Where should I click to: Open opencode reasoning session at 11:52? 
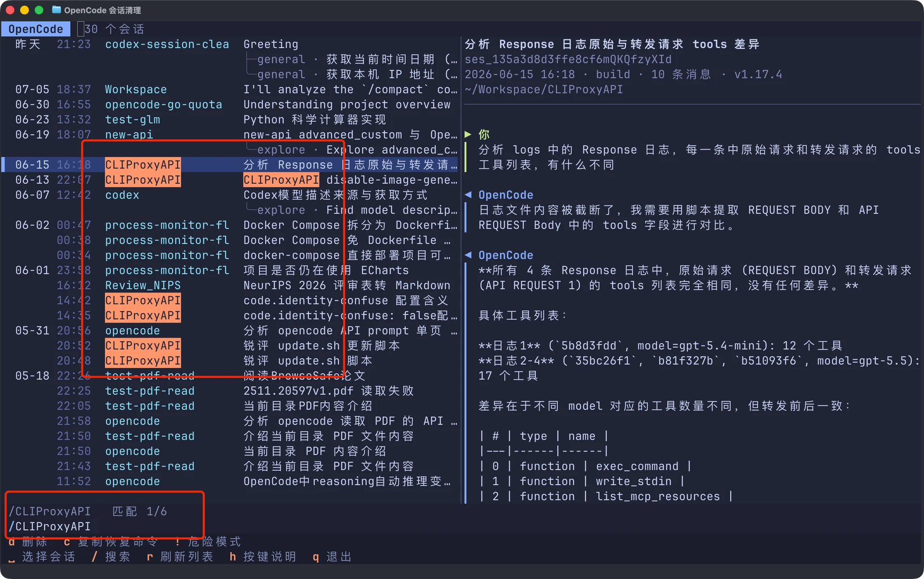230,481
